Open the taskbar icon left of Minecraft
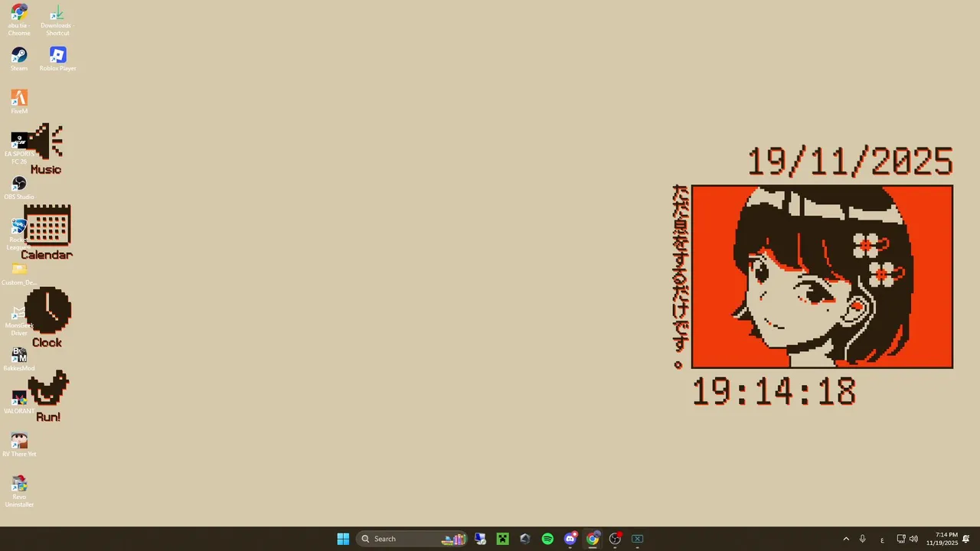The width and height of the screenshot is (980, 551). pos(480,539)
